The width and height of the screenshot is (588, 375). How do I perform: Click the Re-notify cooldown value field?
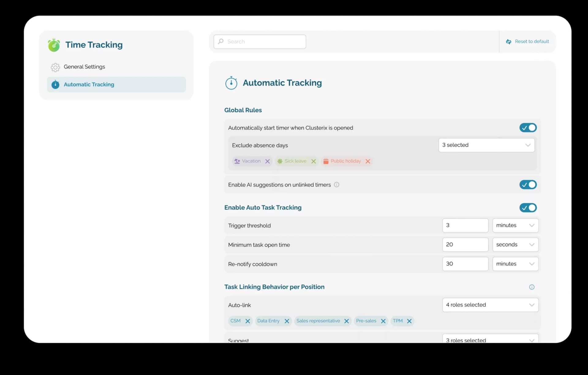465,264
